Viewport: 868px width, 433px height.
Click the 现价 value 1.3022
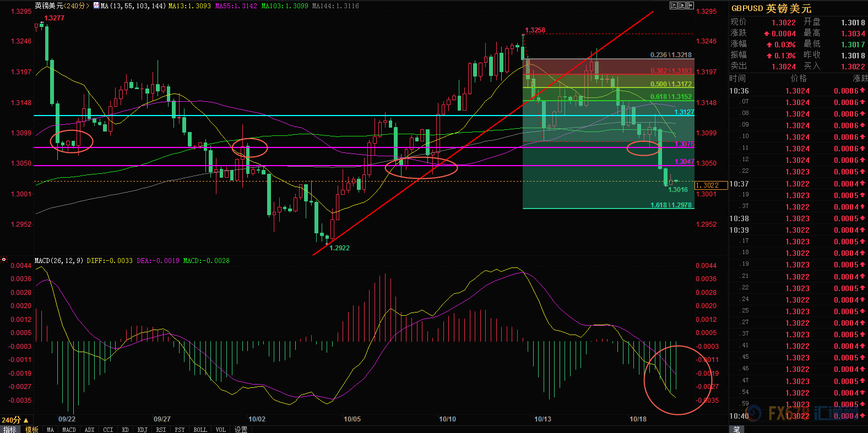tap(783, 23)
